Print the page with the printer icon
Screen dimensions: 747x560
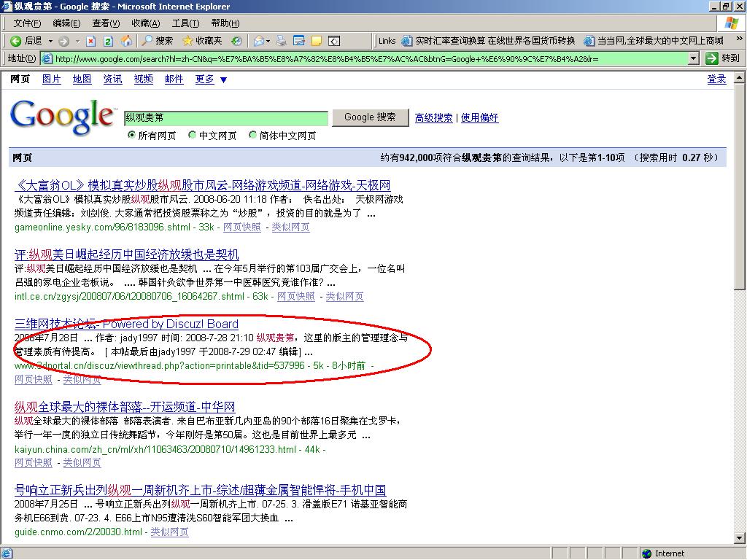pos(282,41)
